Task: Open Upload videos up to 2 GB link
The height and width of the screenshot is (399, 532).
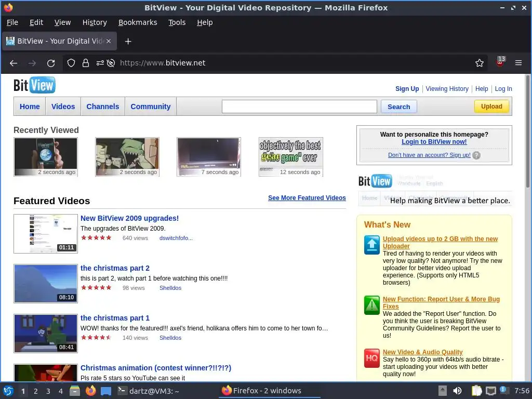Action: [x=440, y=243]
